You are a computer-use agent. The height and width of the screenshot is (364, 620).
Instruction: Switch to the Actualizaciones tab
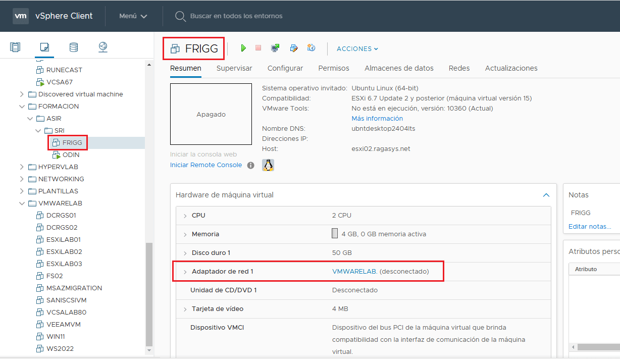click(x=511, y=68)
